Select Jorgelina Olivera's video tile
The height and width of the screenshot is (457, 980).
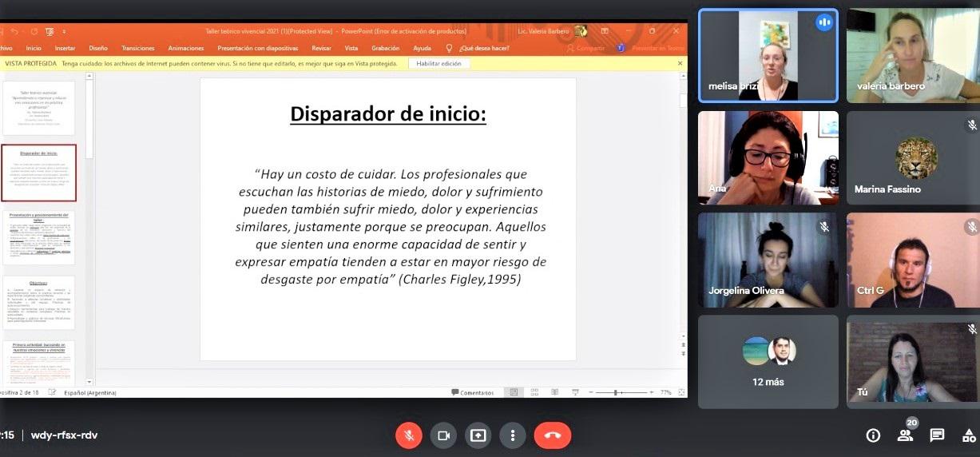click(x=768, y=260)
